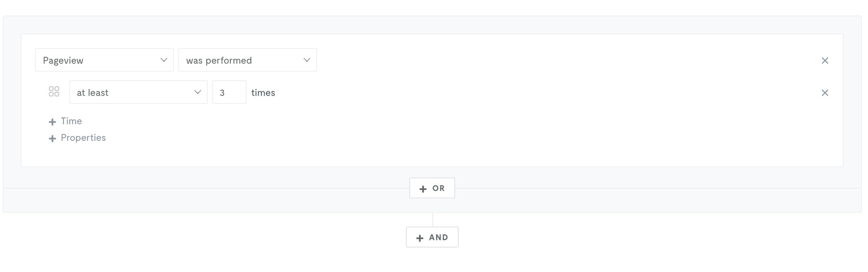Remove the Pageview condition with its X icon

pos(825,61)
